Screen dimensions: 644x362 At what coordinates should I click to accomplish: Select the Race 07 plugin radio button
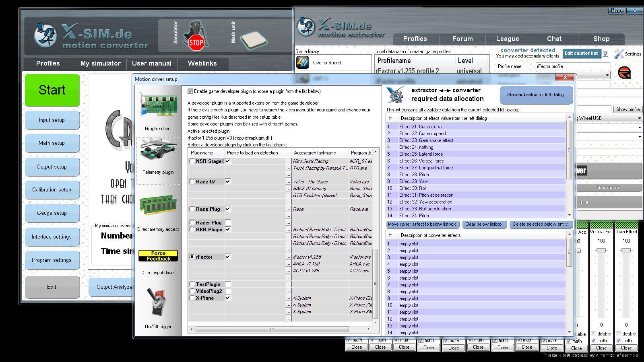pyautogui.click(x=192, y=182)
